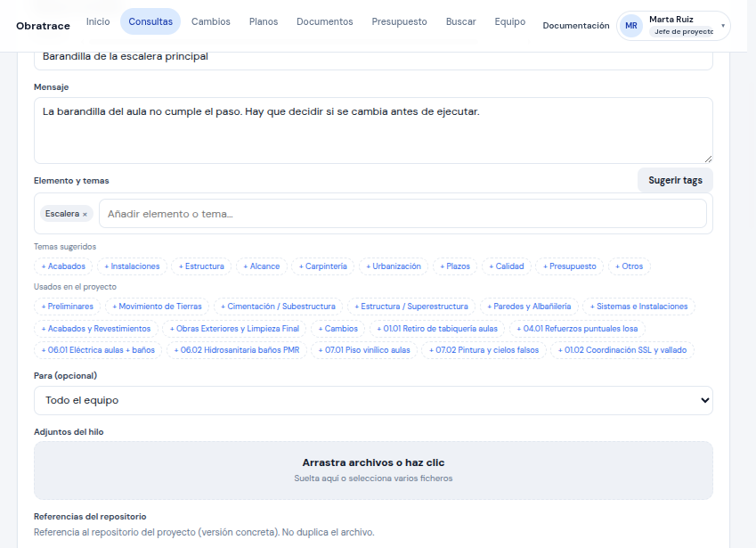The image size is (756, 548).
Task: Go to the Cambios tab
Action: [211, 21]
